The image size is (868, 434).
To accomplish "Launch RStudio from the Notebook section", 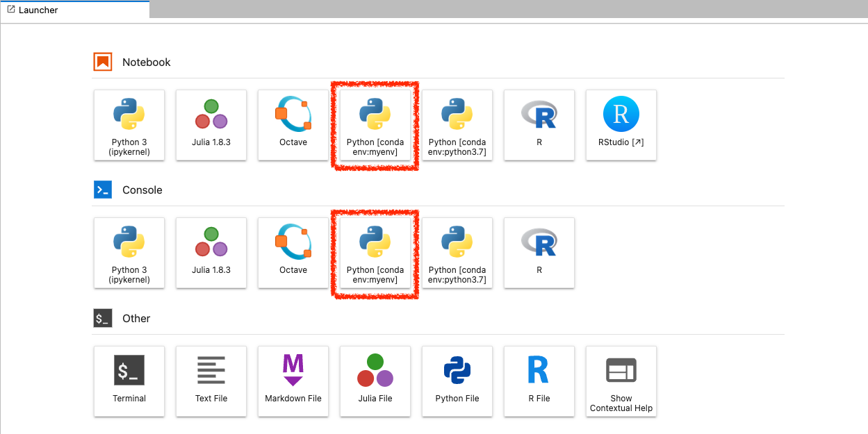I will point(621,125).
